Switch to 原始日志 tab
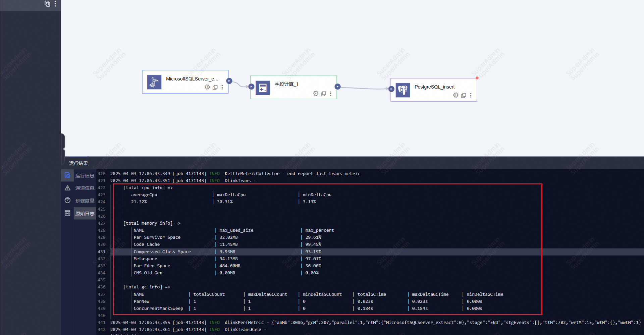644x335 pixels. [x=85, y=213]
